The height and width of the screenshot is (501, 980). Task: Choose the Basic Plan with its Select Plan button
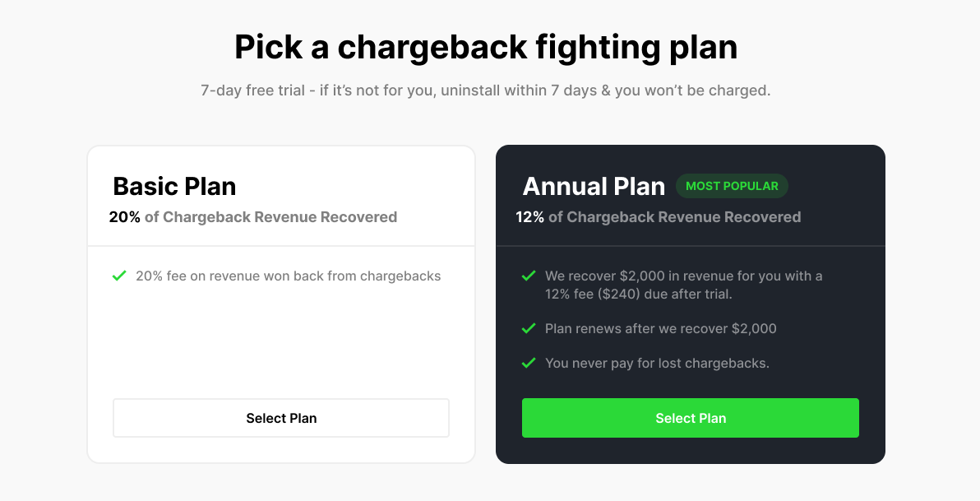coord(281,418)
